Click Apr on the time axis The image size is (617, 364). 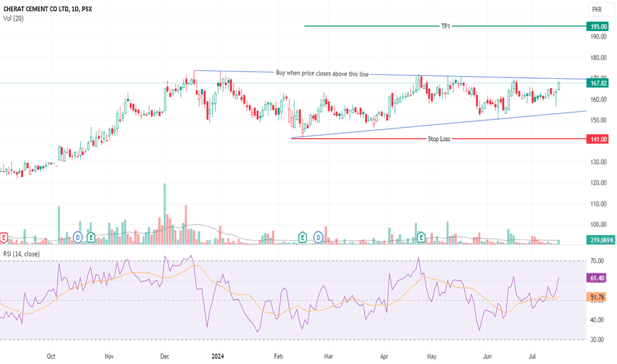click(x=384, y=356)
